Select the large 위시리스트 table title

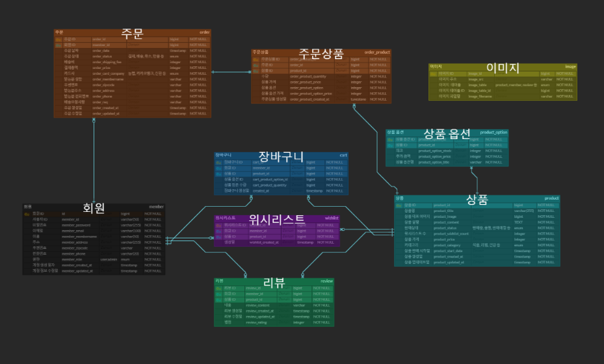276,219
